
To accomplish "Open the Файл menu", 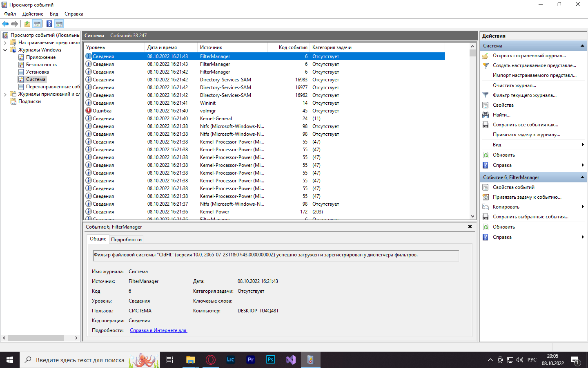I will [x=10, y=14].
